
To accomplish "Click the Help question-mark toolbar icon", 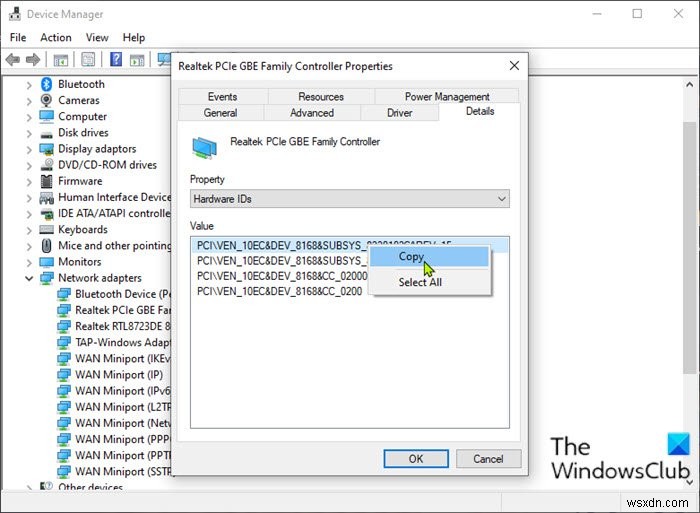I will [x=116, y=59].
